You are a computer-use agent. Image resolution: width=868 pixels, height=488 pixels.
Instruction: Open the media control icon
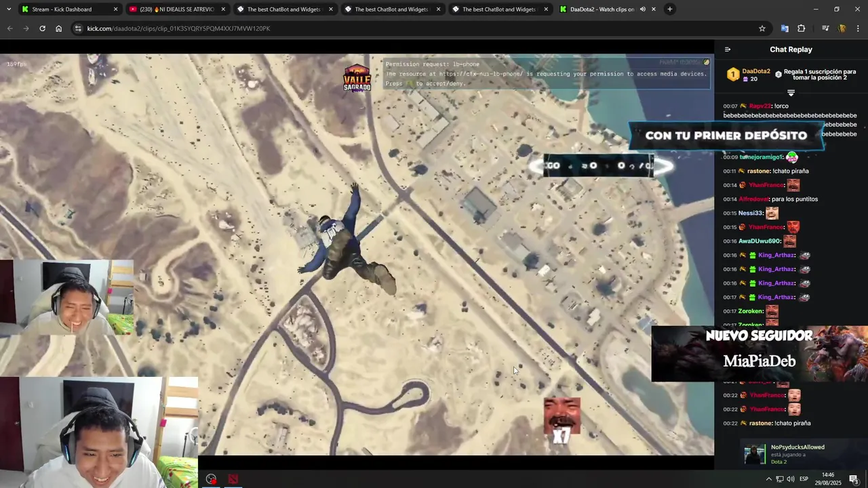point(825,28)
